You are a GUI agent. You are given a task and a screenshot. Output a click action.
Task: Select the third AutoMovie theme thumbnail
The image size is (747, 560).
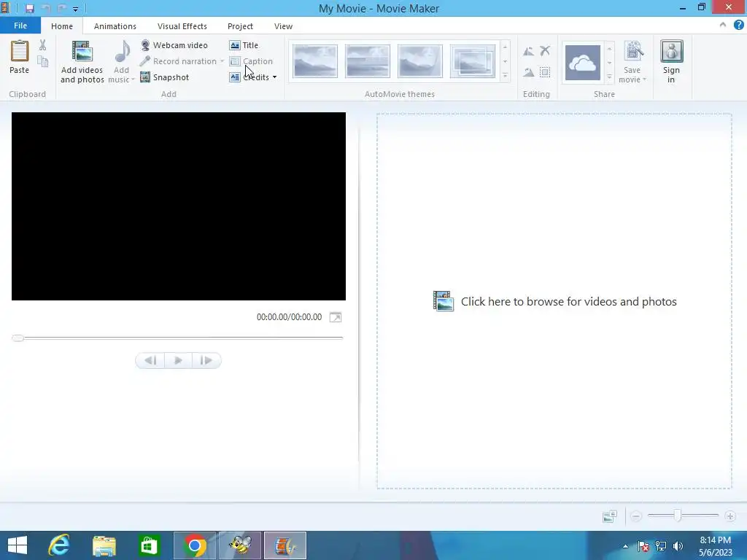419,61
